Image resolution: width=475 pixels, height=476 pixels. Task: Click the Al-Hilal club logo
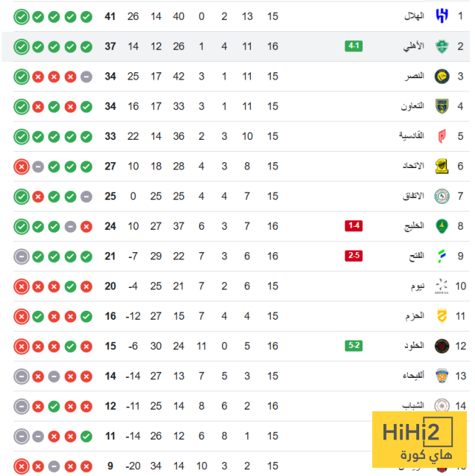[x=442, y=16]
